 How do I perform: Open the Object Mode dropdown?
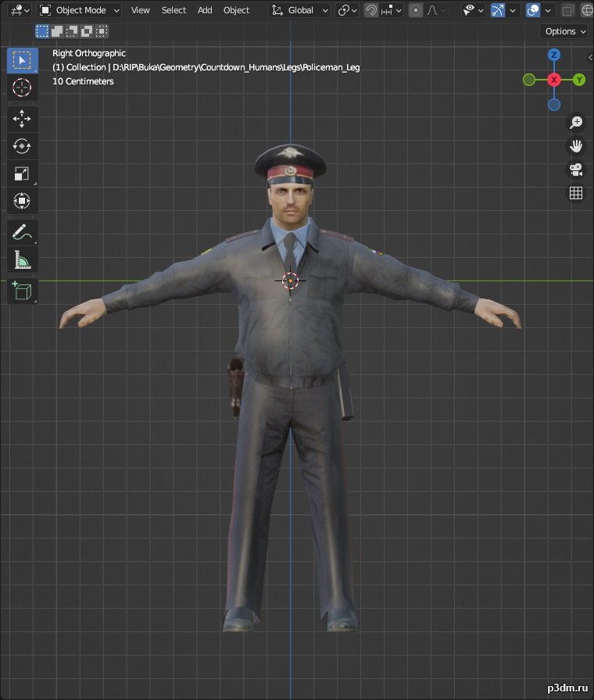coord(80,10)
